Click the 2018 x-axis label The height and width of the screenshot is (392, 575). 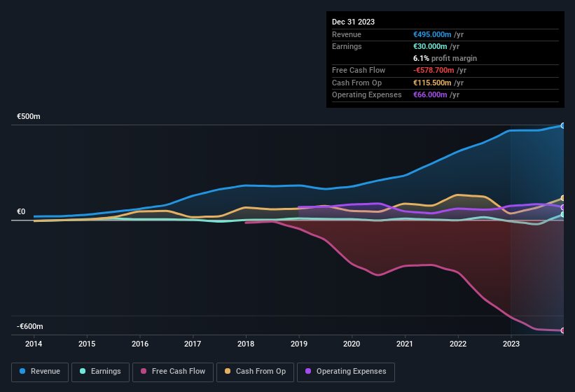246,344
